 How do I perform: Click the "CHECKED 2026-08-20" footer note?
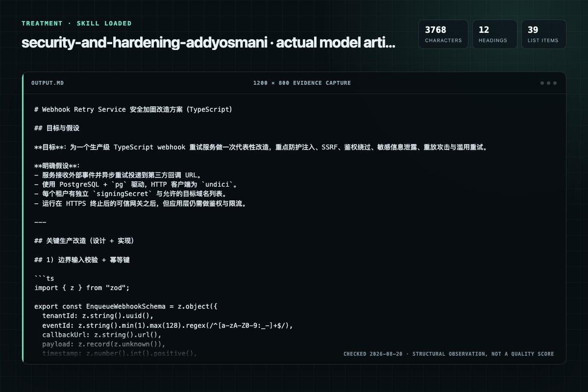(x=449, y=354)
